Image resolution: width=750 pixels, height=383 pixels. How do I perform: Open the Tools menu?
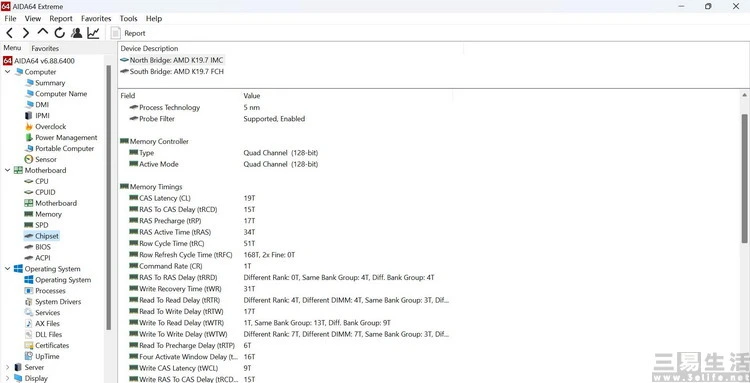pos(128,19)
